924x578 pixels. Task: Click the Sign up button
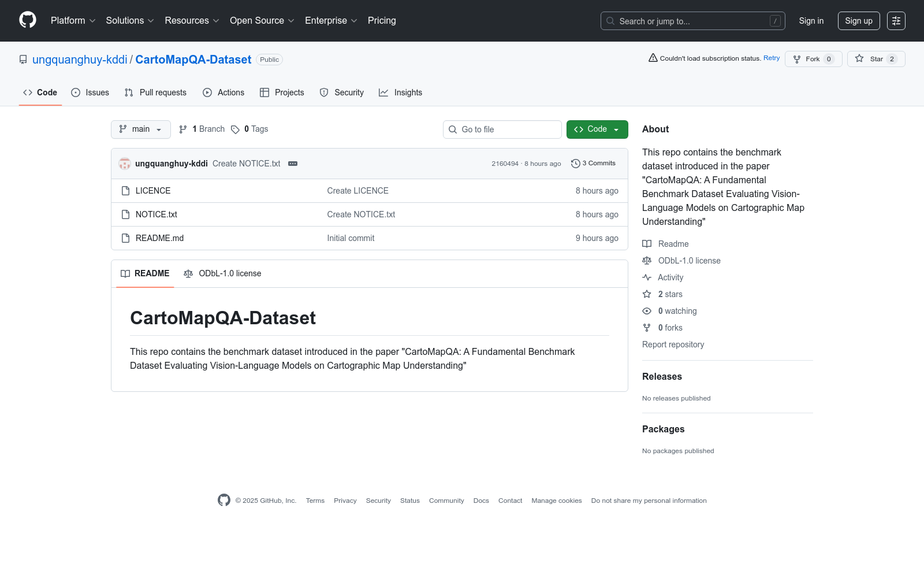coord(859,21)
